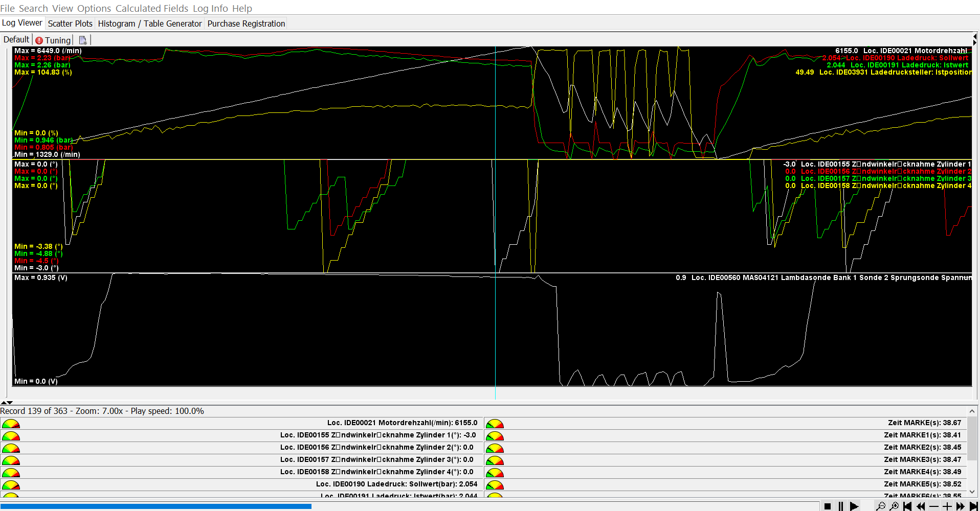Click gauge icon beside Motordrehzahl row
980x511 pixels.
pos(11,424)
